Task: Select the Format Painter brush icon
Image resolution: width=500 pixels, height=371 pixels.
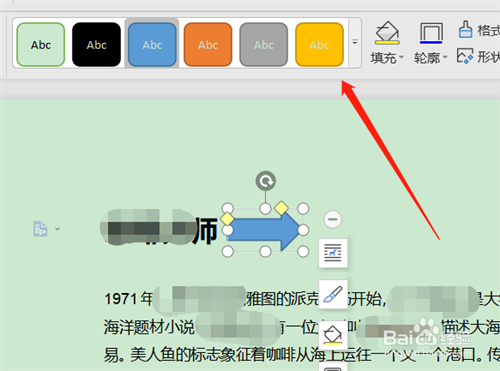Action: (x=465, y=29)
